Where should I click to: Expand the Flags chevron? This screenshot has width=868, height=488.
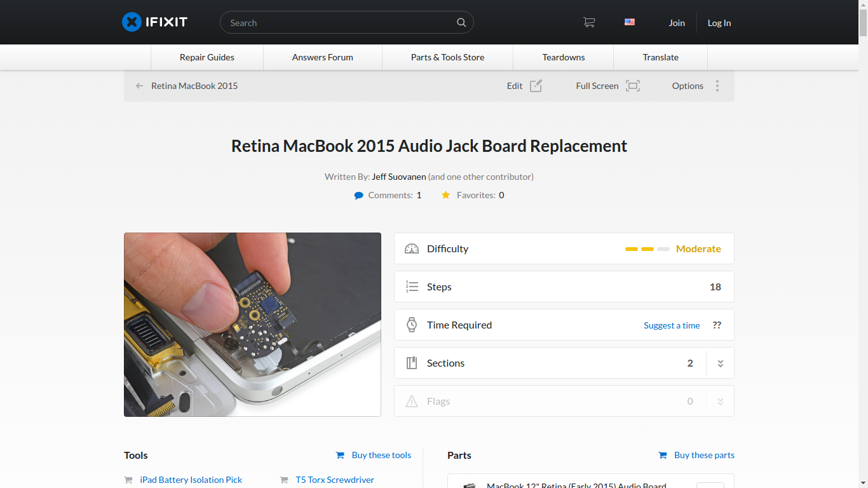(721, 402)
